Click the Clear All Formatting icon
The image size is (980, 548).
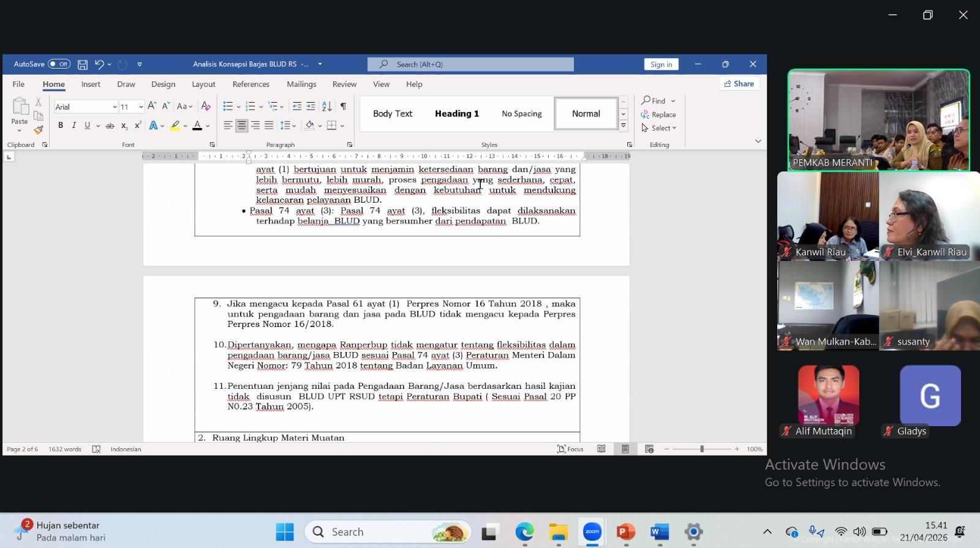click(206, 107)
